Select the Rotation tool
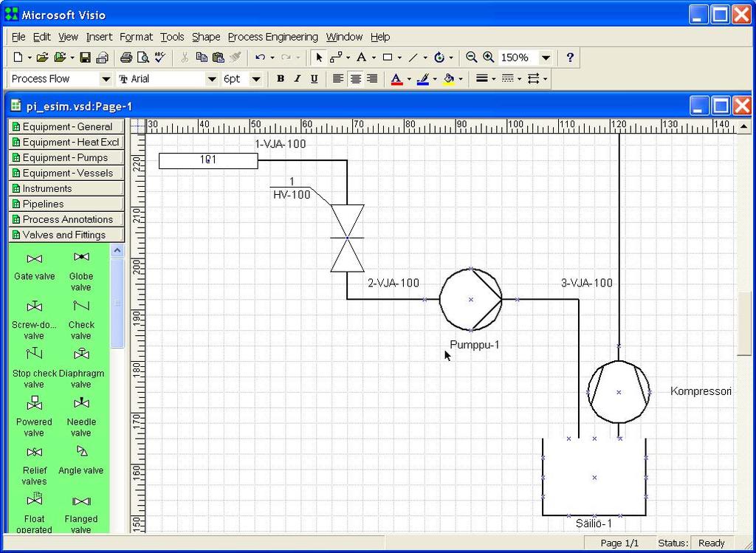Screen dimensions: 756x553 point(439,58)
